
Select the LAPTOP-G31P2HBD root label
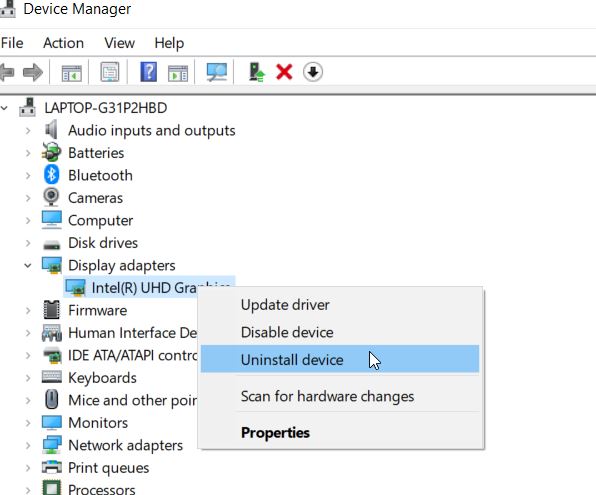[x=106, y=108]
